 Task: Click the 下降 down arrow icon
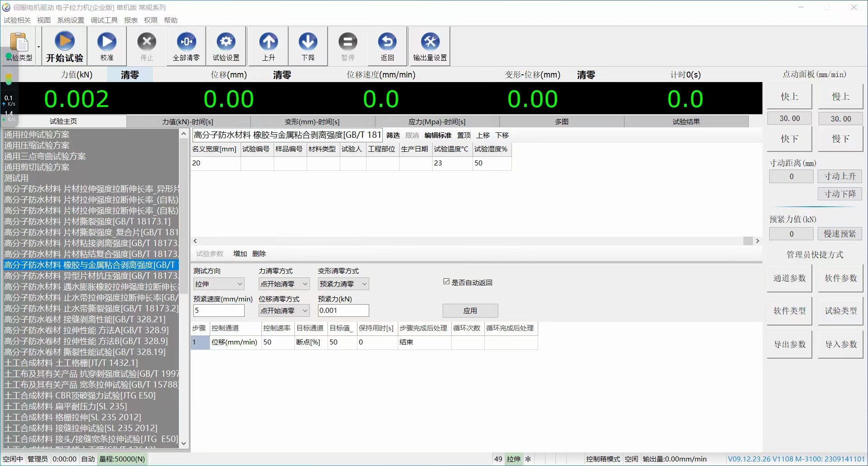[308, 46]
